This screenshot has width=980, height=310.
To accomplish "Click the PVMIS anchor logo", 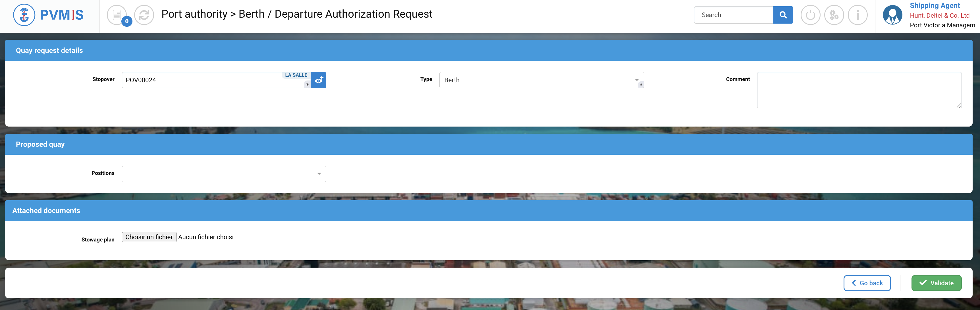I will click(x=24, y=15).
